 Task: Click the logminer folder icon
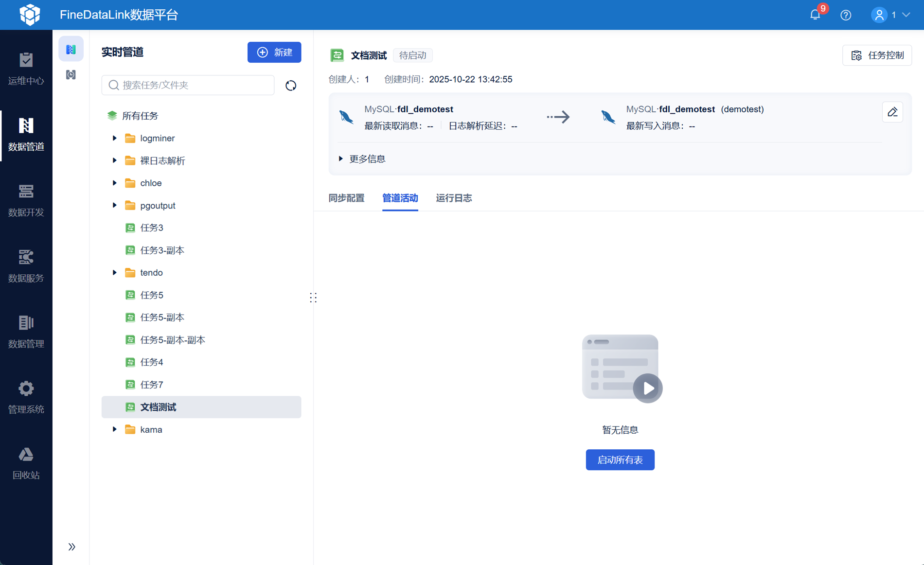[x=130, y=139]
